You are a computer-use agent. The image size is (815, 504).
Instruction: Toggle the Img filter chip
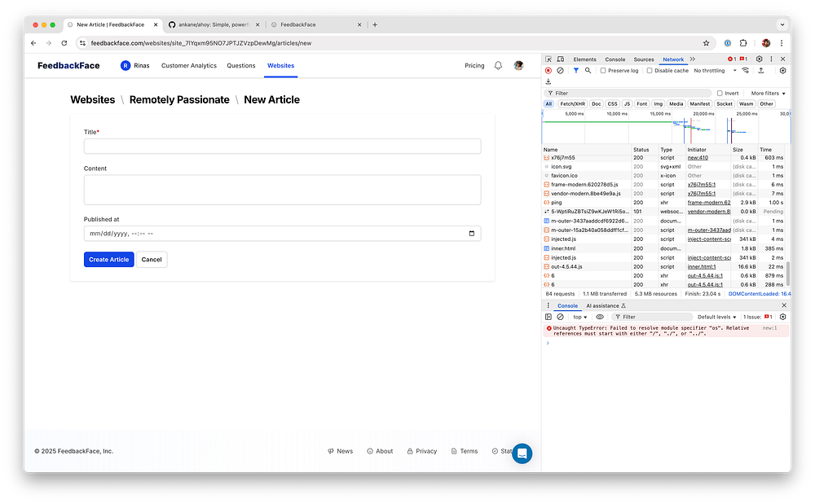658,103
